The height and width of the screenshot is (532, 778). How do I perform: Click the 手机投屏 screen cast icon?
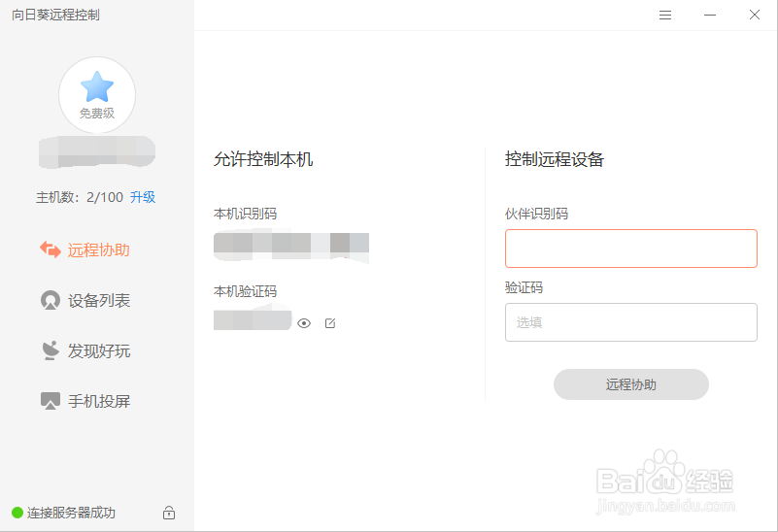tap(51, 401)
